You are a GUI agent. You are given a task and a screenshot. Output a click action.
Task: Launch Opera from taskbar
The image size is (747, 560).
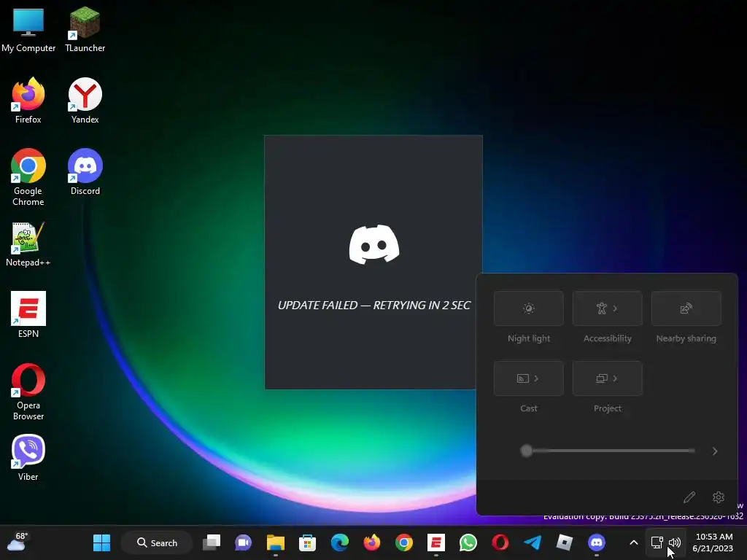[500, 542]
